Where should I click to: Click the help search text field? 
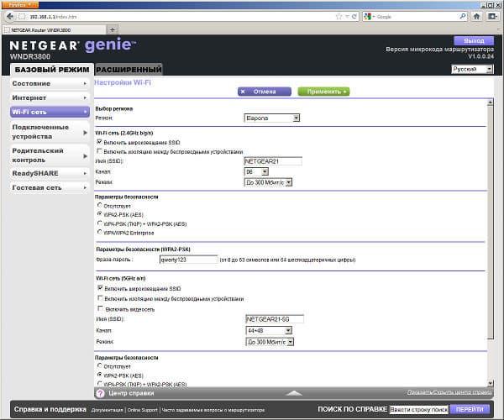pyautogui.click(x=418, y=409)
